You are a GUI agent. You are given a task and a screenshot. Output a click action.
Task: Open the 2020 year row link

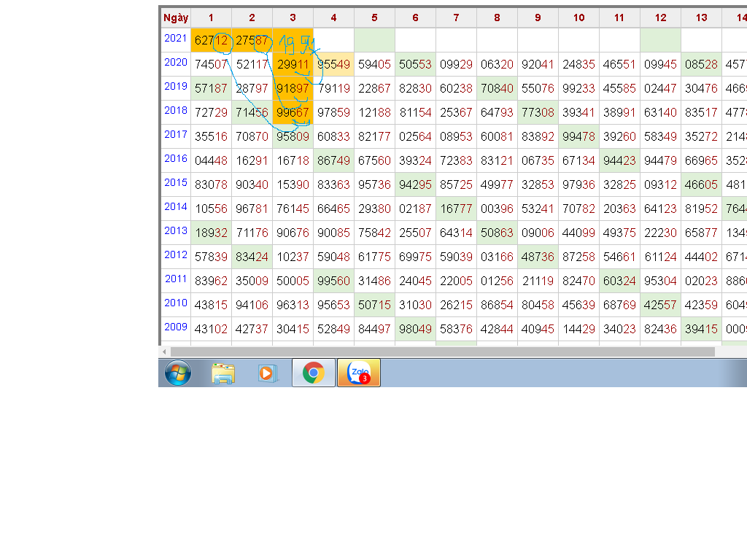pyautogui.click(x=175, y=63)
